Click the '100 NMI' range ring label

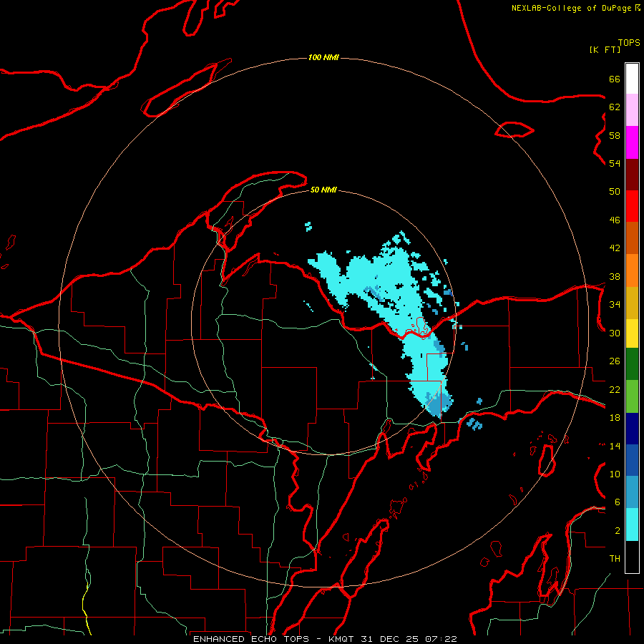[323, 57]
